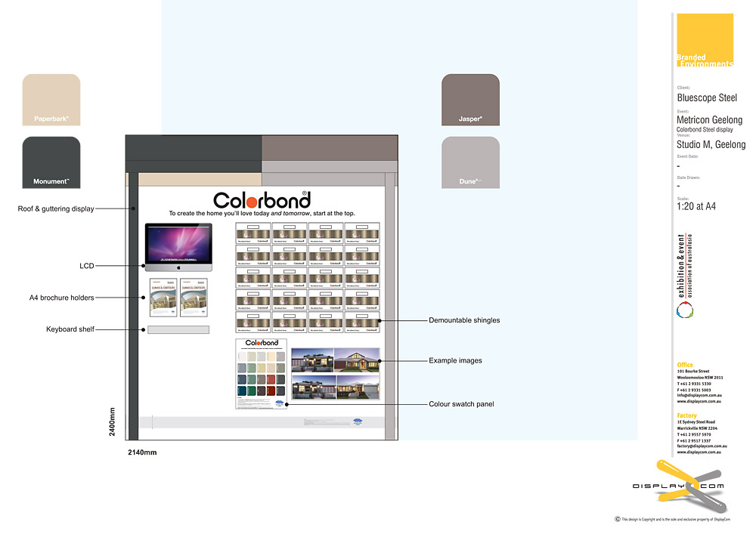This screenshot has height=534, width=756.
Task: Click the copyright notice at the bottom
Action: coord(672,520)
